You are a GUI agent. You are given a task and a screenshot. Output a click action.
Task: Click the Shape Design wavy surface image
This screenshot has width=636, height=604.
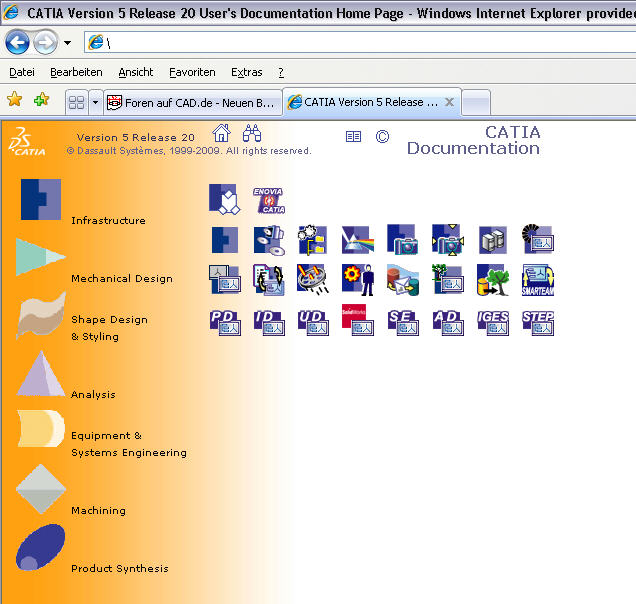coord(41,315)
